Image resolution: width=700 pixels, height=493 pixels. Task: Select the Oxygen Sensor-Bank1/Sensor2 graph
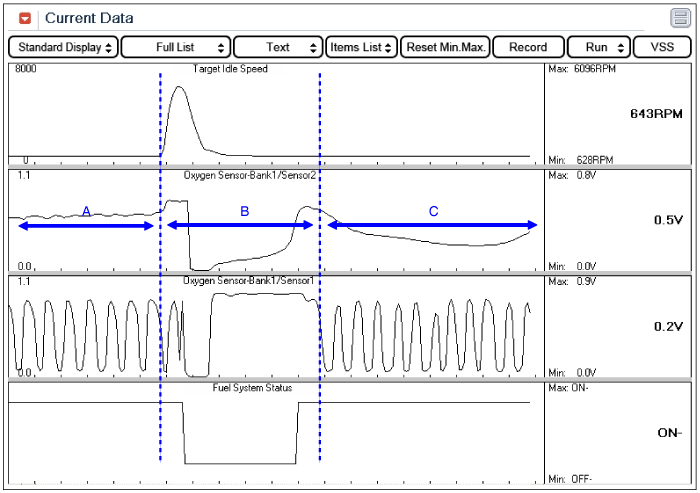click(x=276, y=221)
